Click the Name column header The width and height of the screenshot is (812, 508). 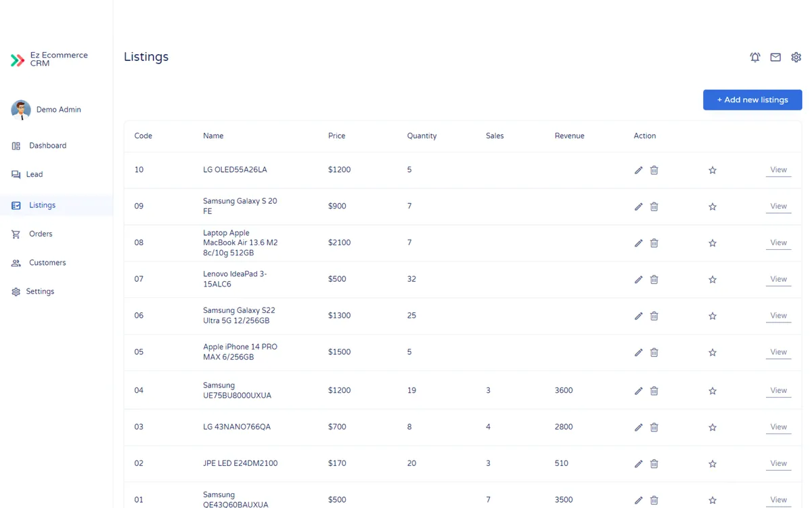[x=213, y=136]
